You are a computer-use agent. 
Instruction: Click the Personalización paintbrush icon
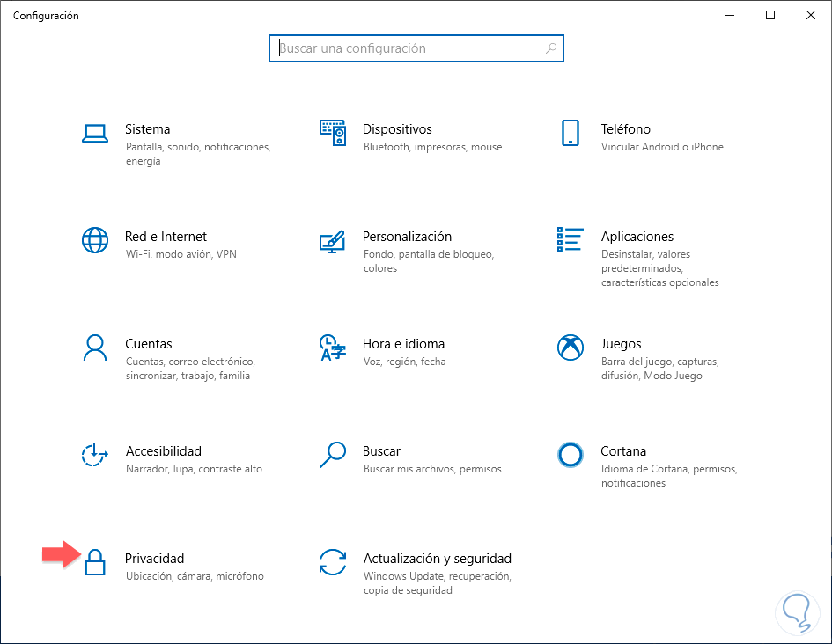[333, 241]
